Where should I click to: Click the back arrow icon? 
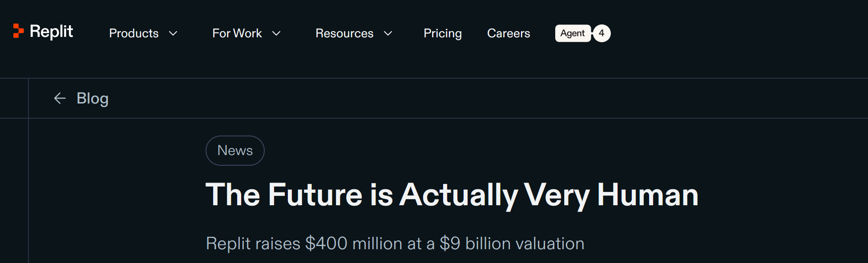point(60,98)
